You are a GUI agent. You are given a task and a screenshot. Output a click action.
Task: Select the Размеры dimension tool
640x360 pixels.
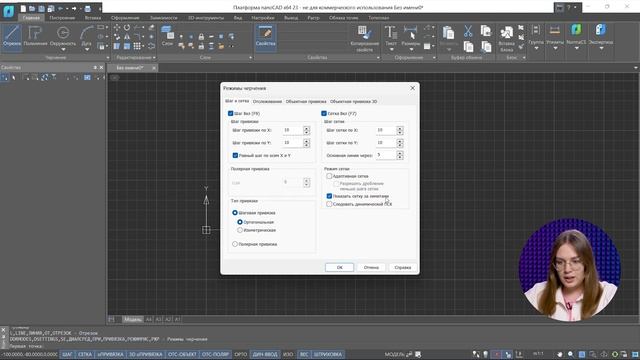410,35
